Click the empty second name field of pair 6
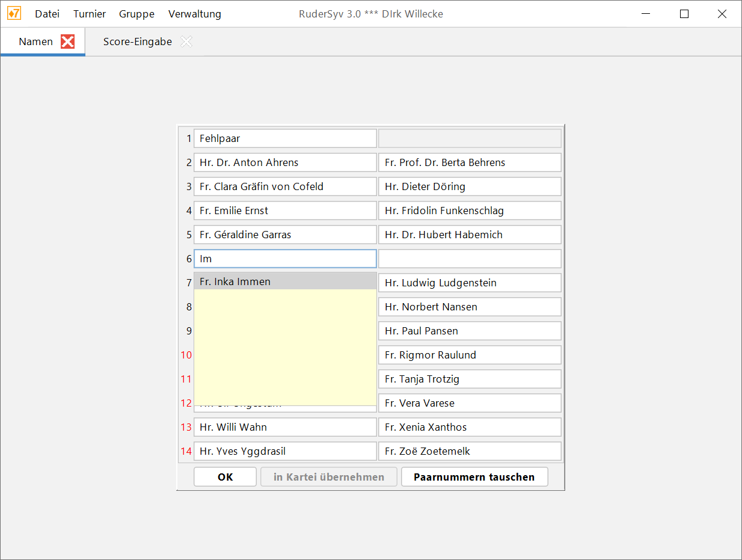This screenshot has width=742, height=560. (x=469, y=259)
